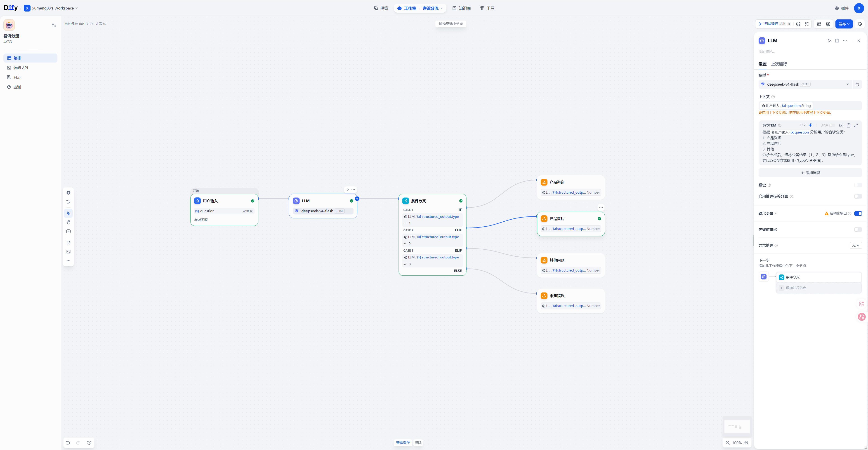
Task: Open the 工具 tools tab
Action: pyautogui.click(x=487, y=8)
